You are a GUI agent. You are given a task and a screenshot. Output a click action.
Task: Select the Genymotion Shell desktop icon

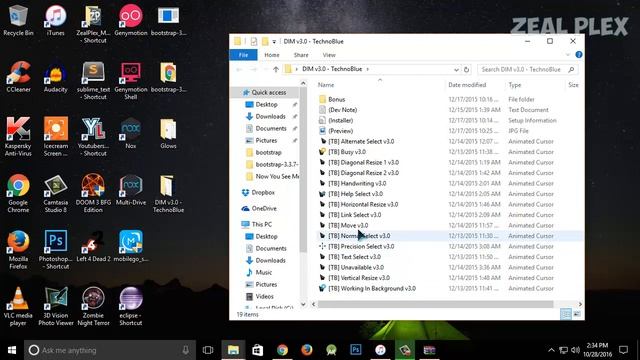131,80
